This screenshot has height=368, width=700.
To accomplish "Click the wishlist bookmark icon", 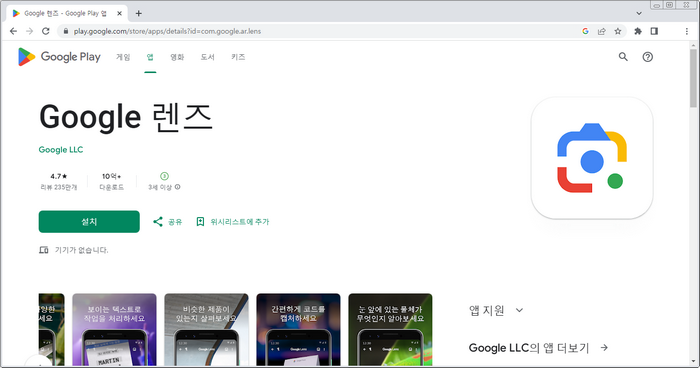I will coord(200,222).
